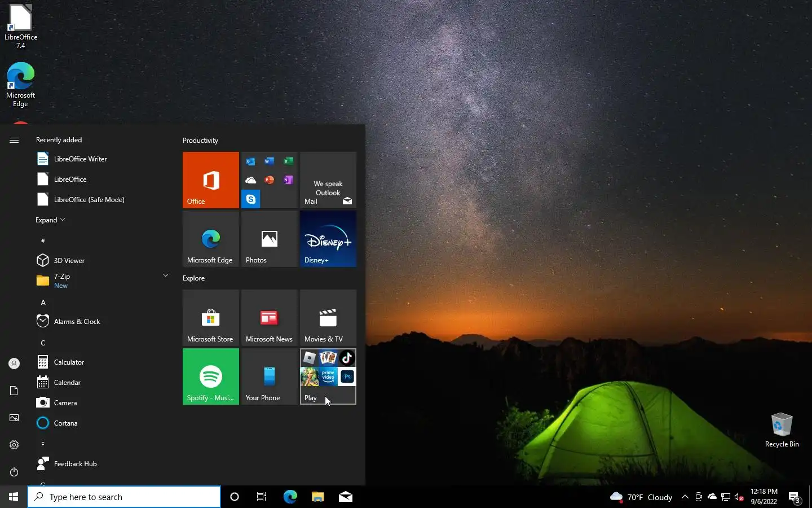Open Cortana circle on taskbar
Screen dimensions: 812x508
(x=235, y=497)
